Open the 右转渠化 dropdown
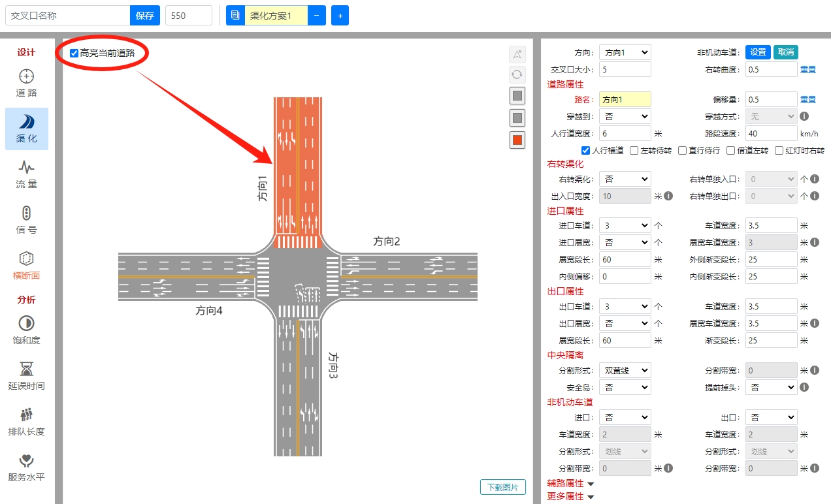The width and height of the screenshot is (831, 504). [x=625, y=179]
